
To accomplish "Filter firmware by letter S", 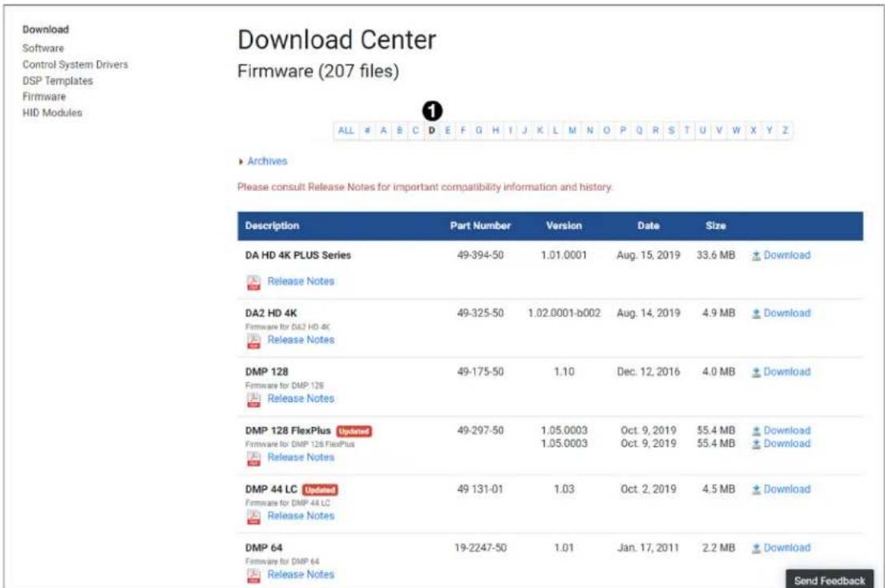I will [671, 131].
